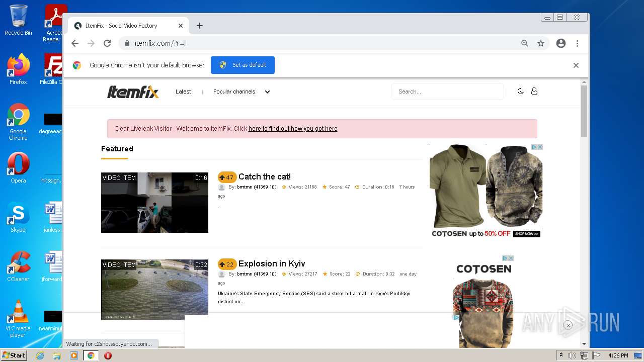Select CCleaner desktop shortcut
The height and width of the screenshot is (362, 644).
tap(18, 266)
